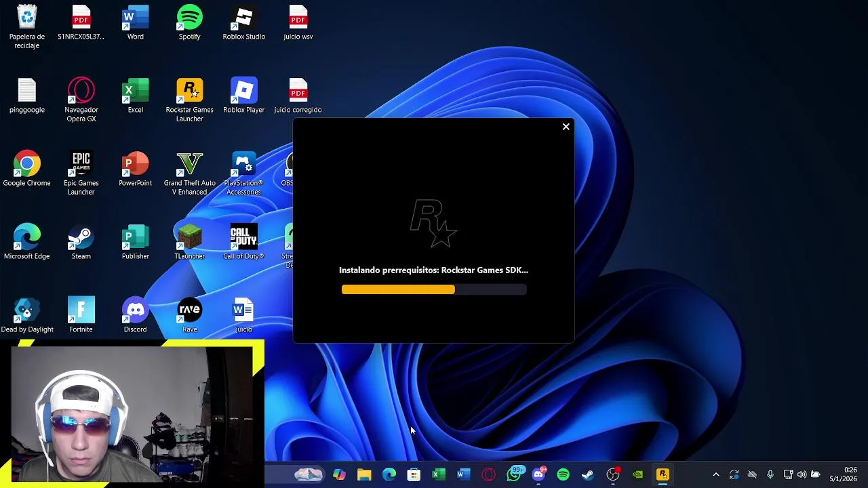Select the Dead by Daylight desktop icon
The width and height of the screenshot is (868, 488).
point(27,315)
